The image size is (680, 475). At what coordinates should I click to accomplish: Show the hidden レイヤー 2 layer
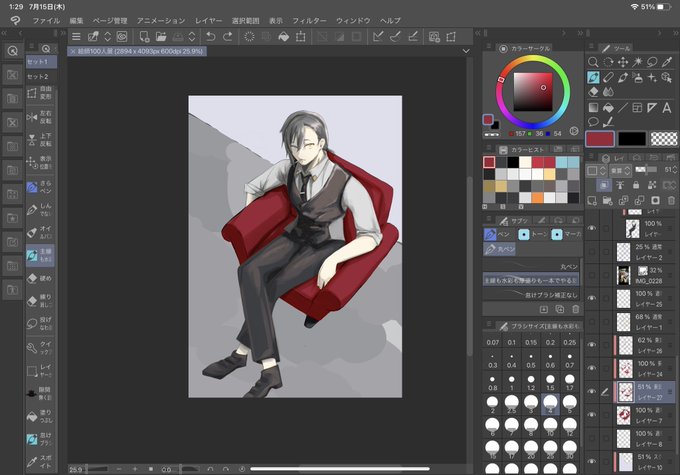[x=592, y=252]
